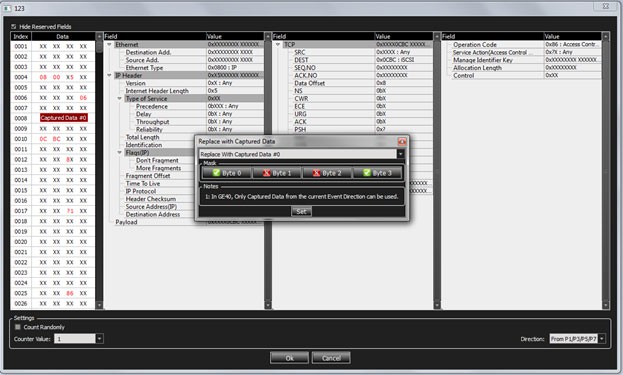The width and height of the screenshot is (623, 375).
Task: Collapse the IP Header tree node
Action: tap(109, 75)
